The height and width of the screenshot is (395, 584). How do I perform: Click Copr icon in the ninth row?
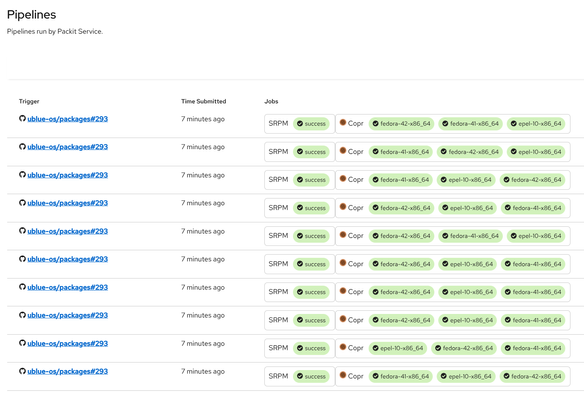click(343, 347)
